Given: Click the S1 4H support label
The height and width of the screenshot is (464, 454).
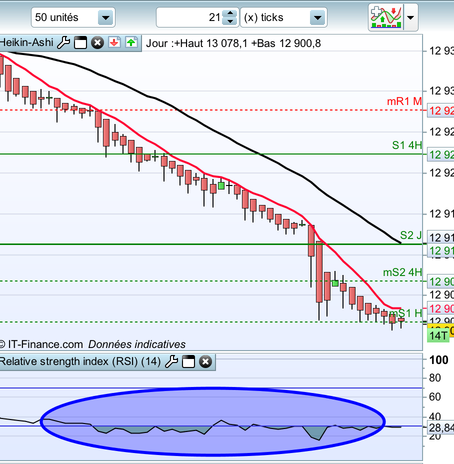Looking at the screenshot, I should (407, 145).
